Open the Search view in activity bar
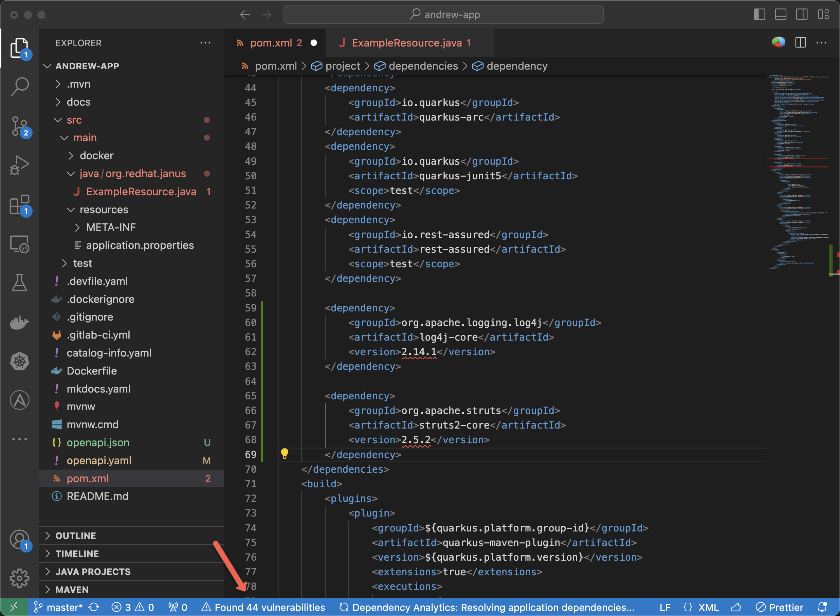Image resolution: width=840 pixels, height=616 pixels. (x=19, y=87)
